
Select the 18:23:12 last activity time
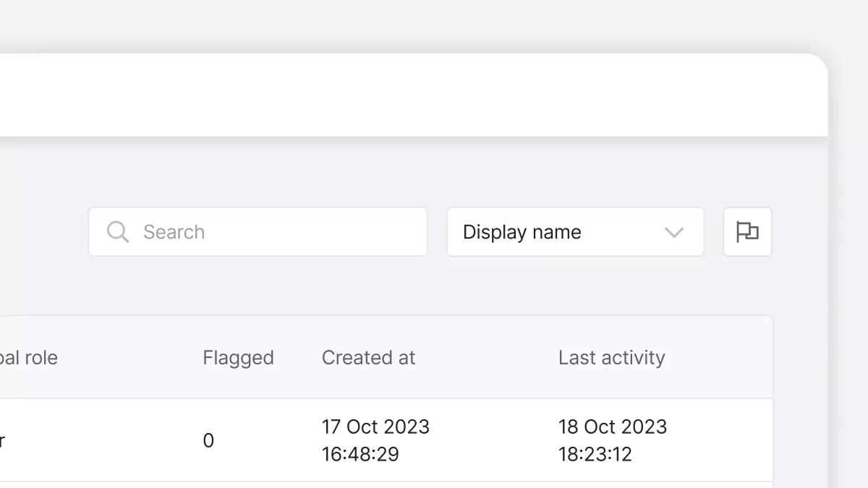click(x=595, y=454)
